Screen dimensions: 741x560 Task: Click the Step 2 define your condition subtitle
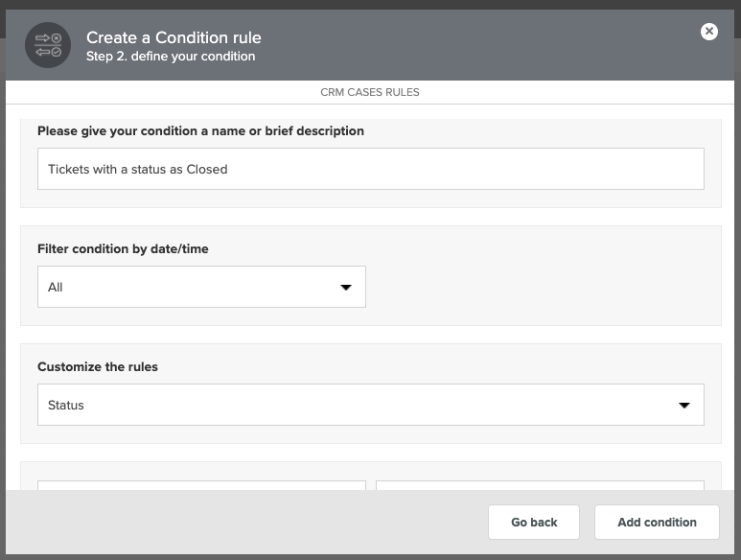click(x=171, y=57)
